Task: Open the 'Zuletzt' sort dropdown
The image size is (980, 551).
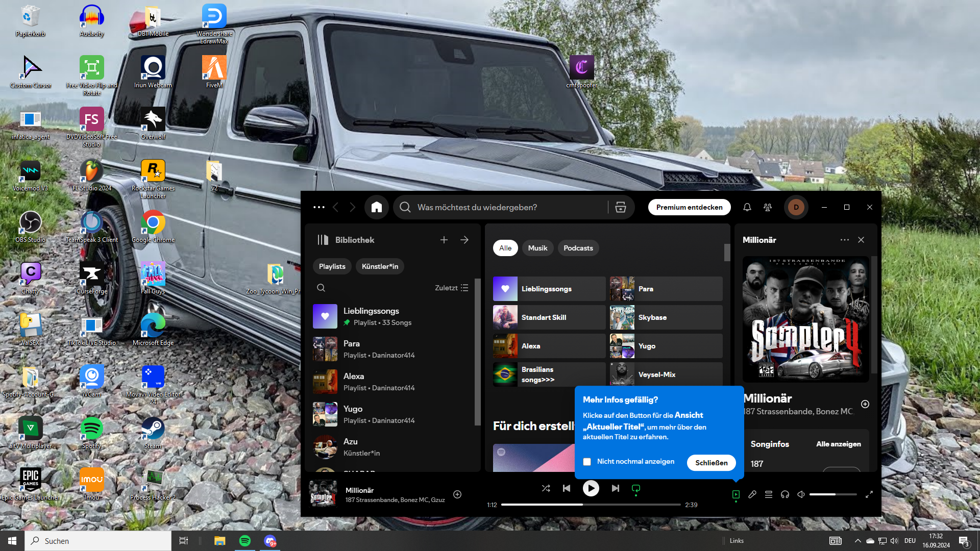Action: coord(451,288)
